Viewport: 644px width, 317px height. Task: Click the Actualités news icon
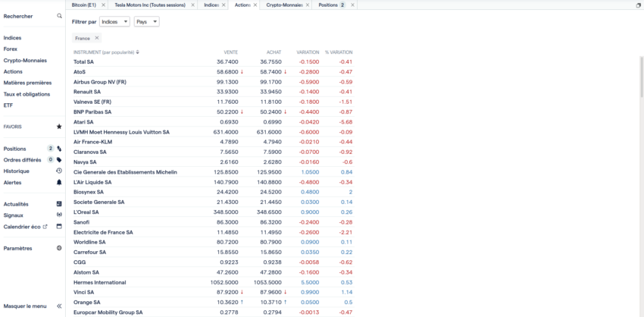(x=59, y=204)
